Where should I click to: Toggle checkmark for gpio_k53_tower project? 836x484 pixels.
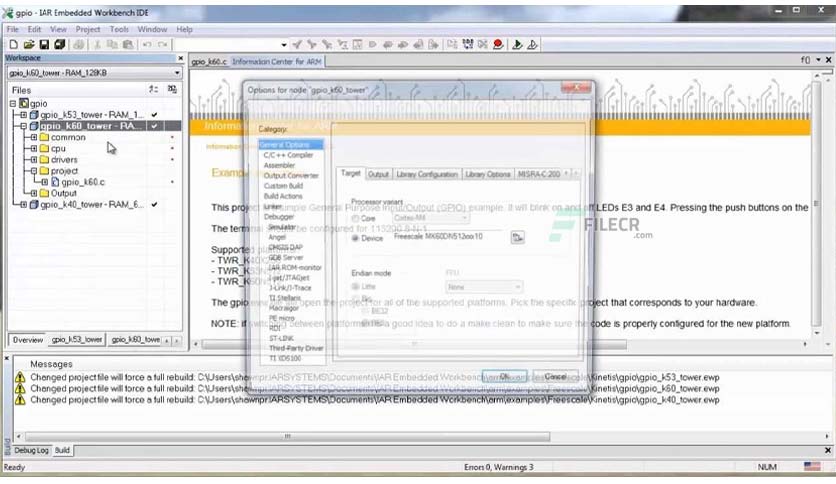click(154, 115)
